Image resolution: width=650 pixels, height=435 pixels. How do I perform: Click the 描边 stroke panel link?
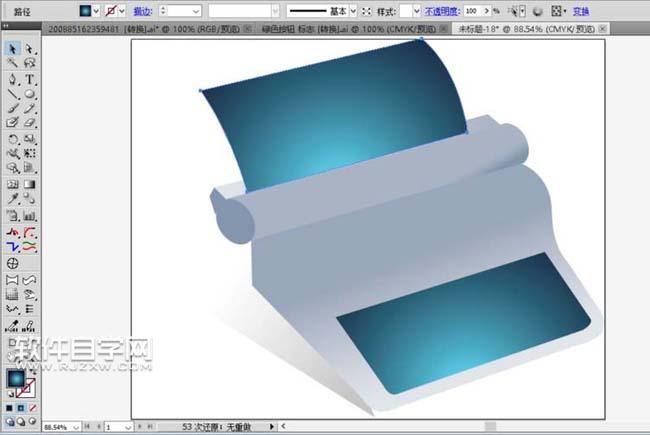click(143, 12)
